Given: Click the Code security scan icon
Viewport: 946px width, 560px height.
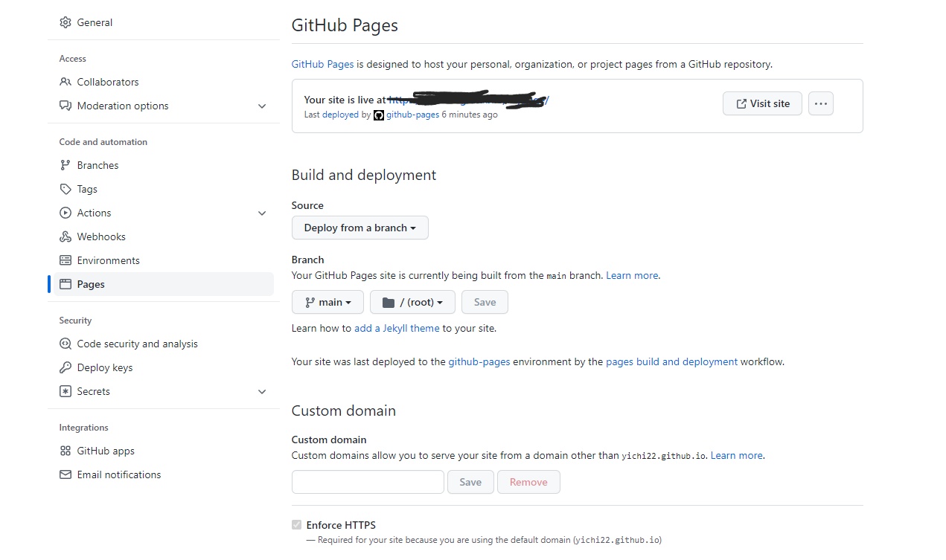Looking at the screenshot, I should [x=65, y=344].
